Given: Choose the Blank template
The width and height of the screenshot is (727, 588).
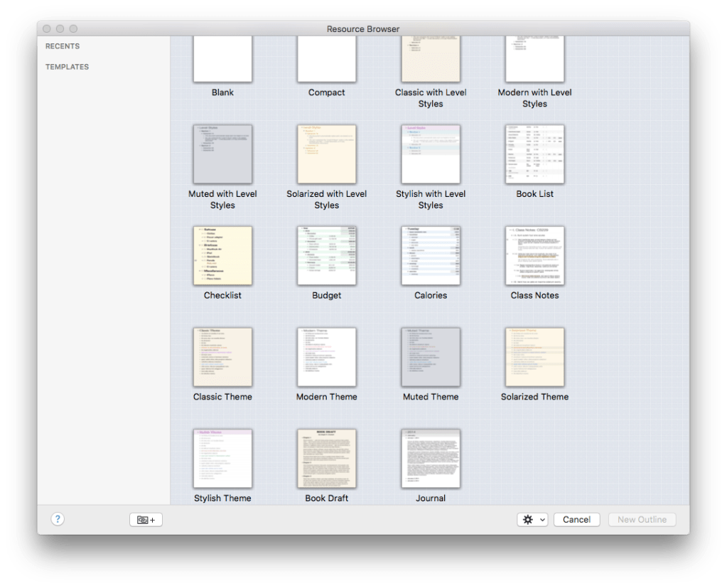Looking at the screenshot, I should point(222,59).
